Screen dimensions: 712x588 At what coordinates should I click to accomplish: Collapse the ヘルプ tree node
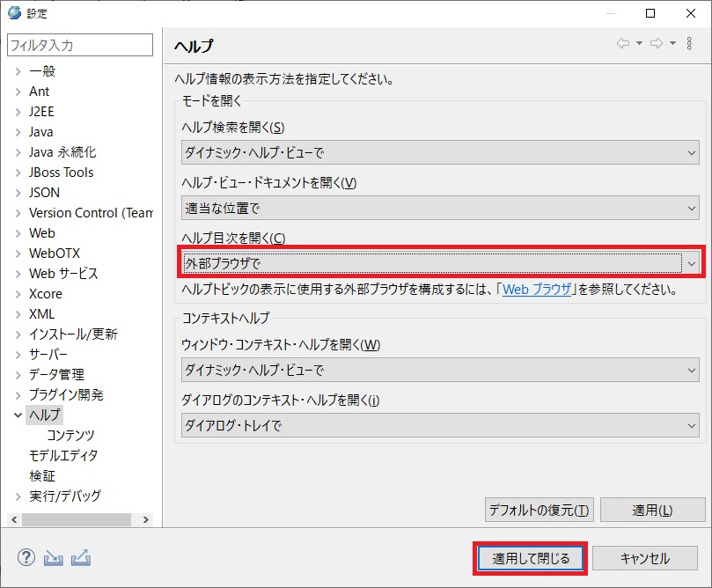pyautogui.click(x=18, y=415)
